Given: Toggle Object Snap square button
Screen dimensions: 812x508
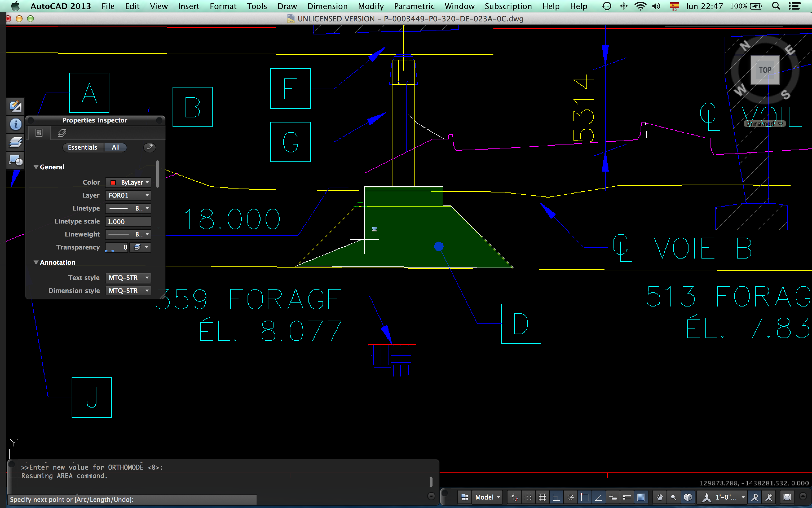Looking at the screenshot, I should click(x=584, y=497).
